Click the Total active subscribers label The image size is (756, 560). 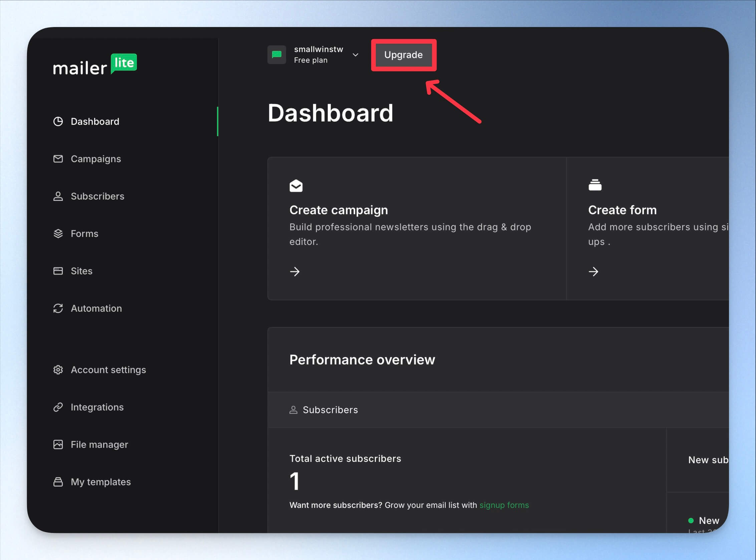click(345, 459)
